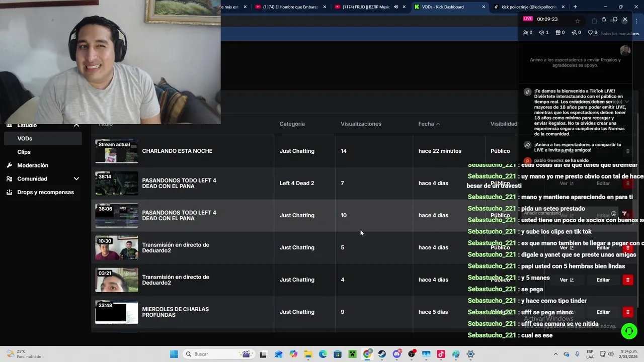Switch to El Hombre que Embaraz YouTube tab

pyautogui.click(x=289, y=7)
